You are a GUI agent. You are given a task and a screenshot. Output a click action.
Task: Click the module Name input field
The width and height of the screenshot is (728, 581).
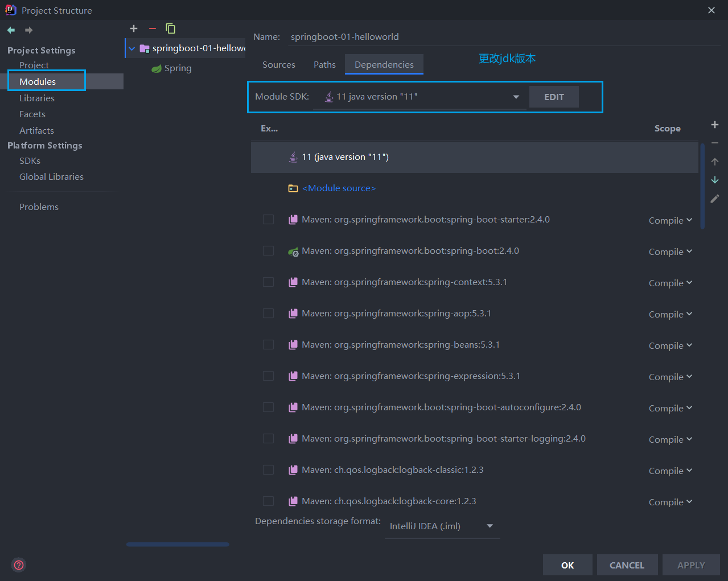504,37
